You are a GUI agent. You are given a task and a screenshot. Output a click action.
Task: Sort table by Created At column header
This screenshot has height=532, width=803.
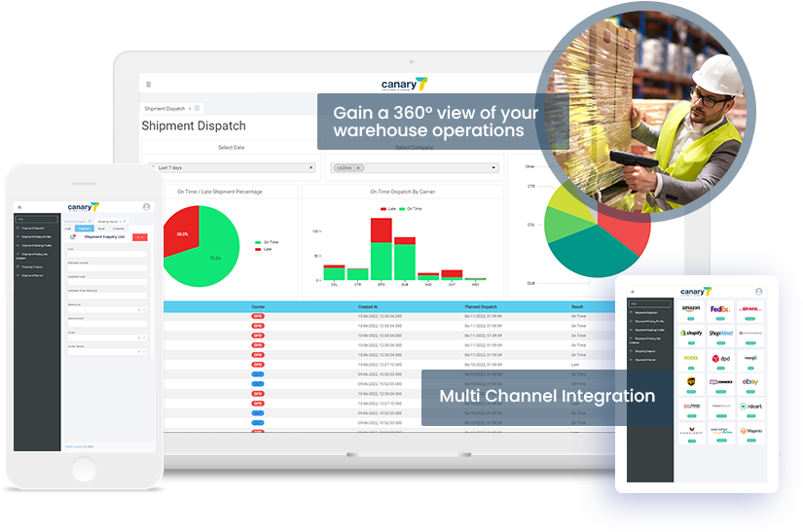pyautogui.click(x=368, y=307)
